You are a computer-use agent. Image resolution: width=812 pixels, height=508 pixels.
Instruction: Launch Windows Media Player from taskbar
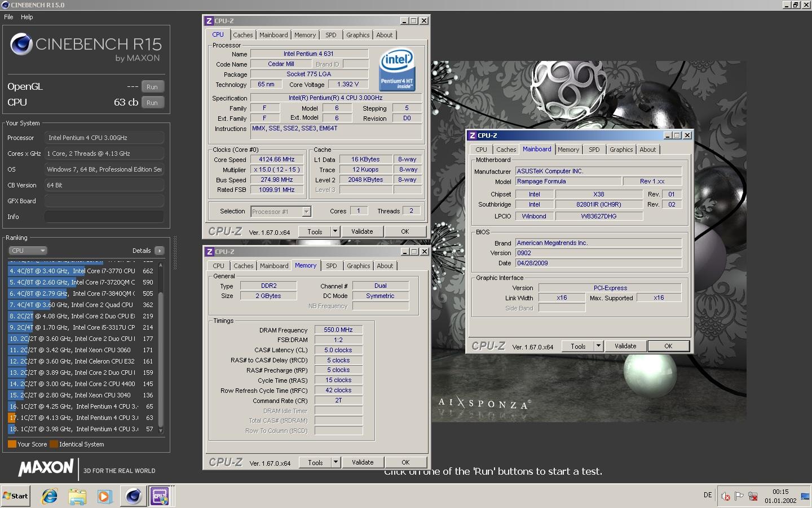[x=105, y=496]
